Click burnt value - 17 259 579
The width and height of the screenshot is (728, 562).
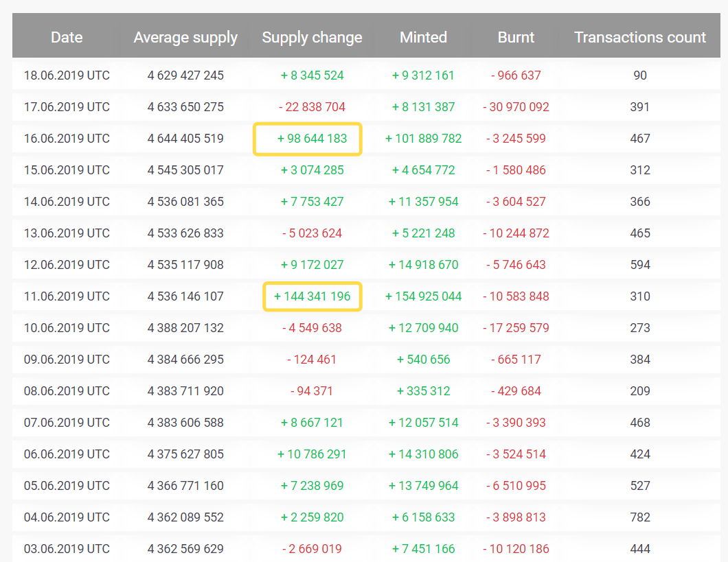coord(516,327)
